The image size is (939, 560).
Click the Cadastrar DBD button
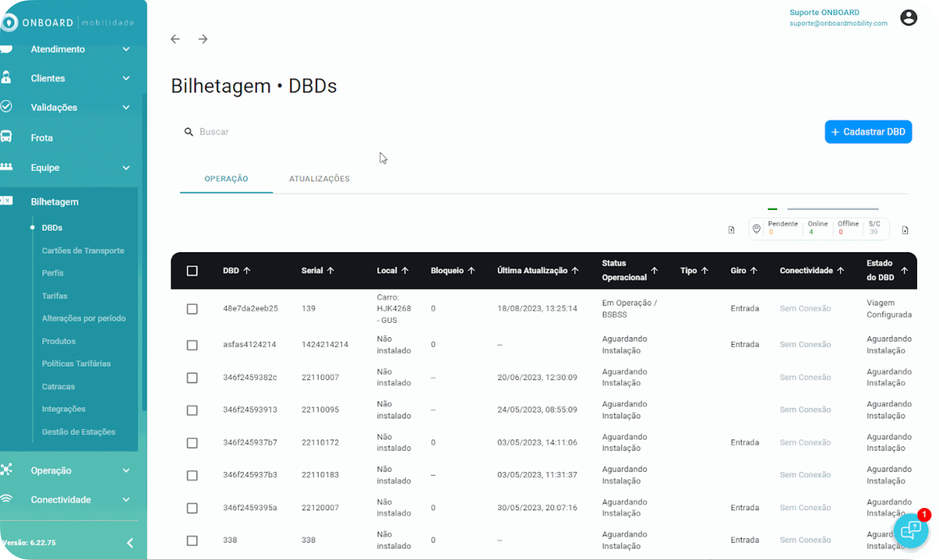click(868, 132)
